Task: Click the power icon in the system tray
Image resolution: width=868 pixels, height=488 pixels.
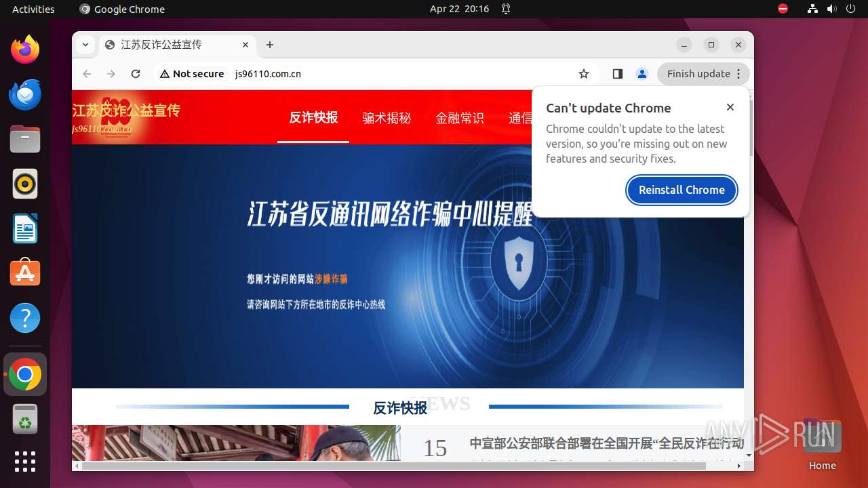Action: point(850,9)
